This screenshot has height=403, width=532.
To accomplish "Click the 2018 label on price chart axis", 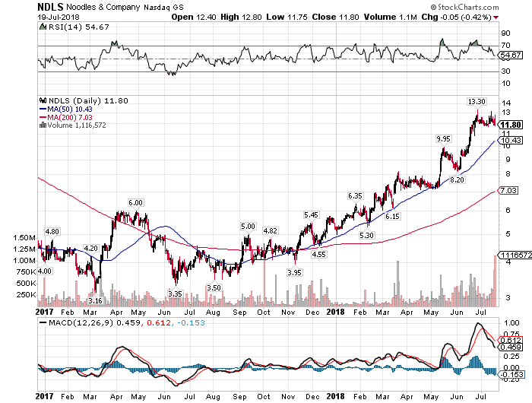I will point(335,312).
